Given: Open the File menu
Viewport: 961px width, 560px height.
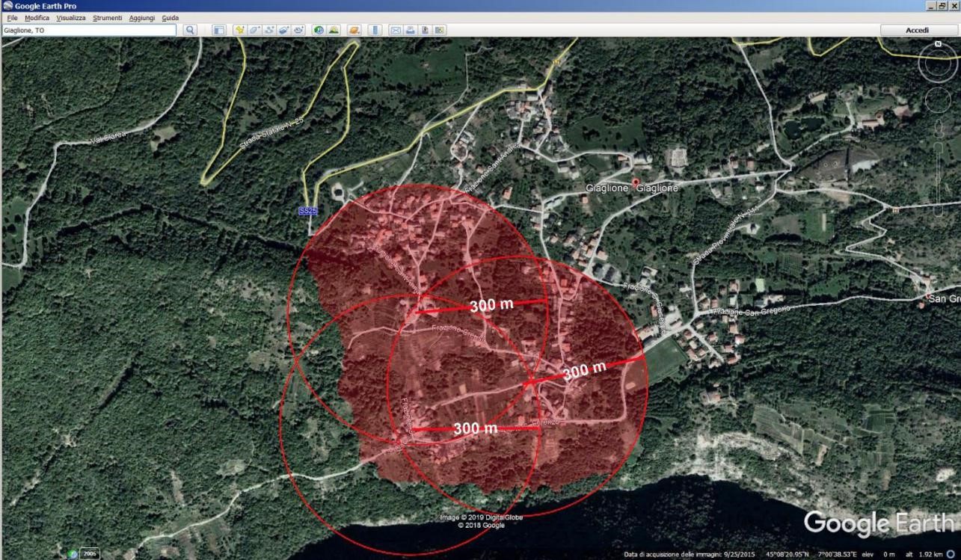Looking at the screenshot, I should [12, 17].
